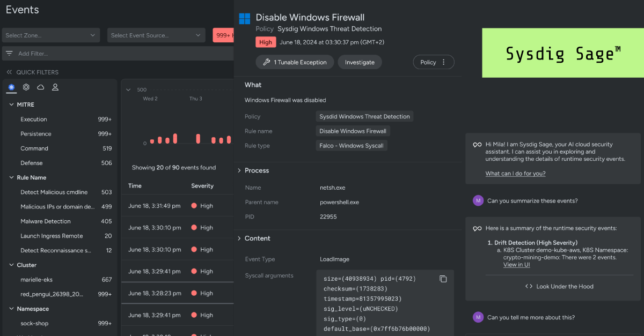Open the Select Zone dropdown
This screenshot has width=644, height=336.
[50, 35]
